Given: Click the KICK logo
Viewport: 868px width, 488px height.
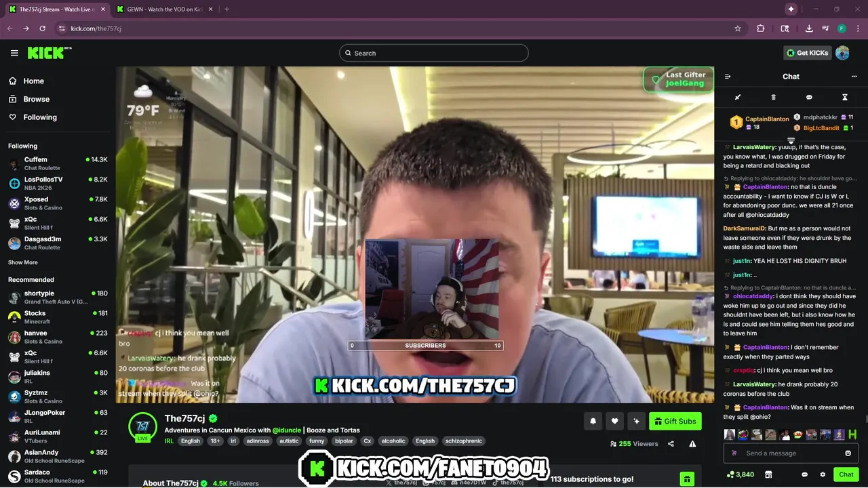Looking at the screenshot, I should pyautogui.click(x=49, y=53).
